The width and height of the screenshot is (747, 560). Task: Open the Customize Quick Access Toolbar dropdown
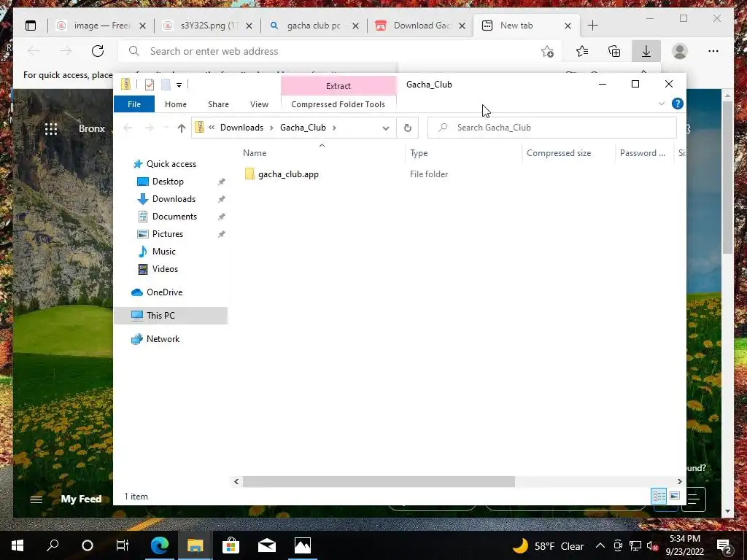[x=179, y=85]
